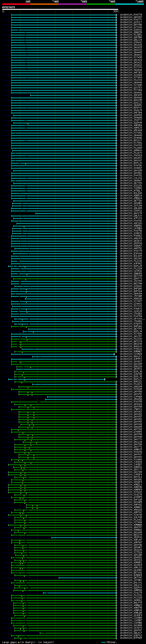Select hit label UniRef100_P14279

point(131,593)
